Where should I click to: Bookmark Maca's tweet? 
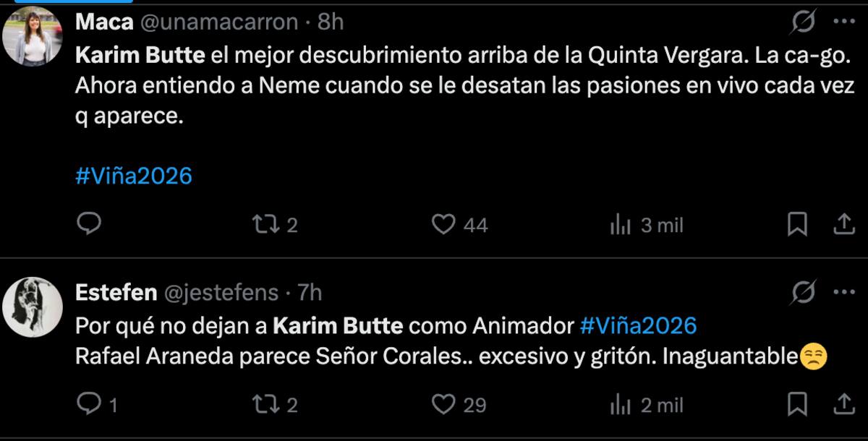796,225
